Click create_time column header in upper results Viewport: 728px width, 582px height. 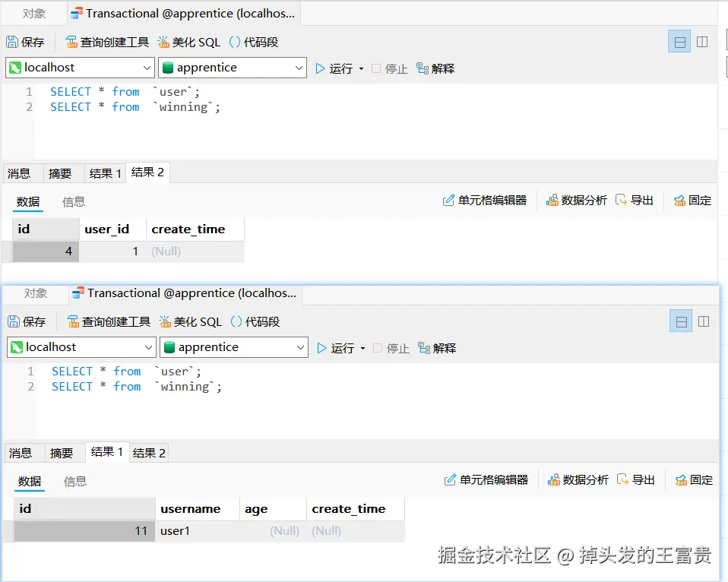[x=195, y=229]
